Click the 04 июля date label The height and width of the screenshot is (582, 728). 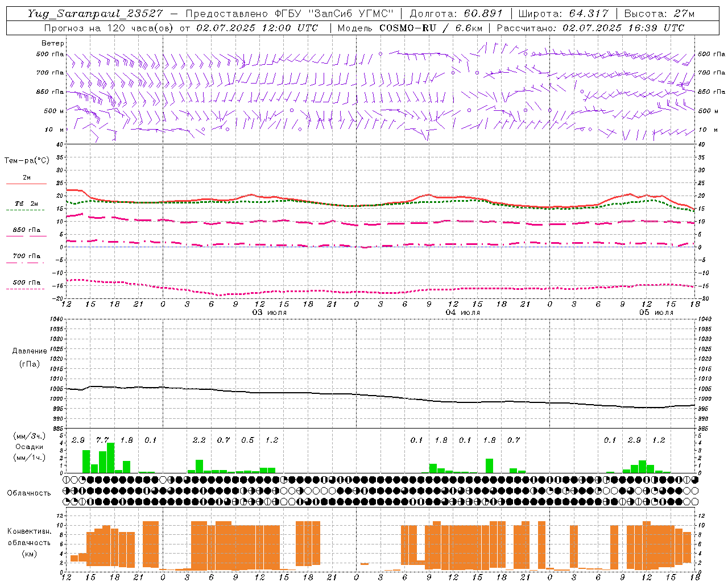(463, 313)
